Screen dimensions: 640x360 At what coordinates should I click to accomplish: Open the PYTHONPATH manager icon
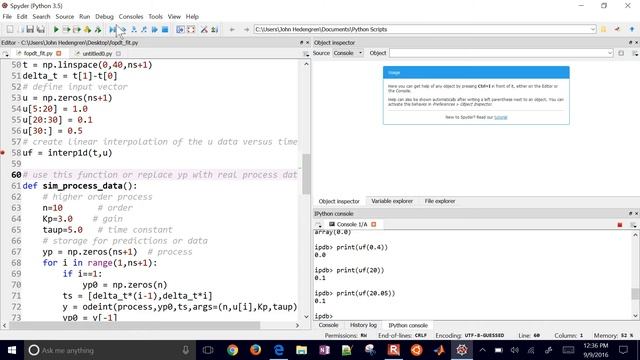(215, 29)
